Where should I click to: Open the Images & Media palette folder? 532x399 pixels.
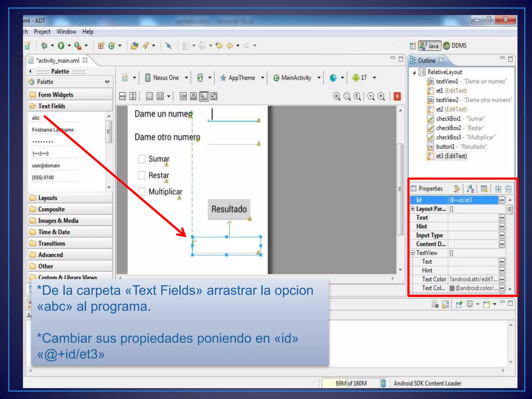[70, 221]
